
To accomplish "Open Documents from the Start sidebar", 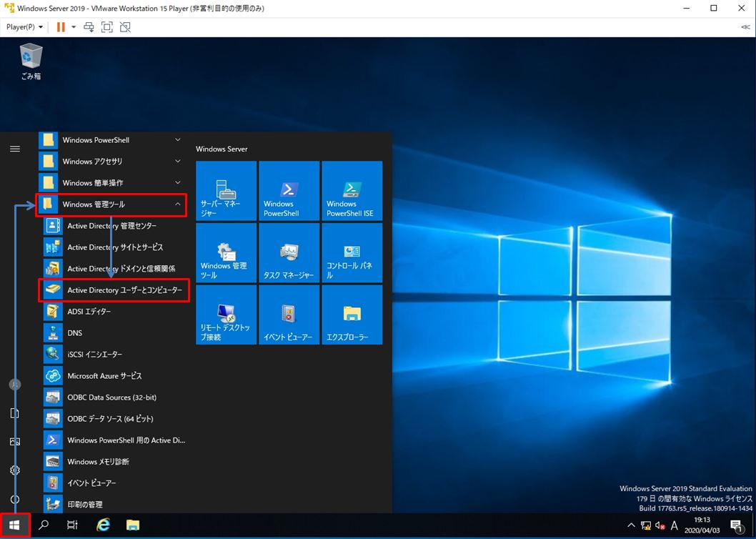I will (x=15, y=413).
